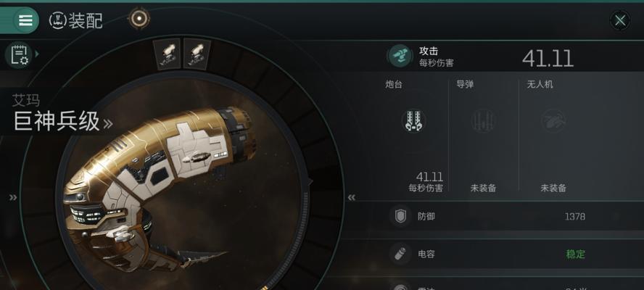644x290 pixels.
Task: Select the 无人机 drone icon
Action: point(553,121)
